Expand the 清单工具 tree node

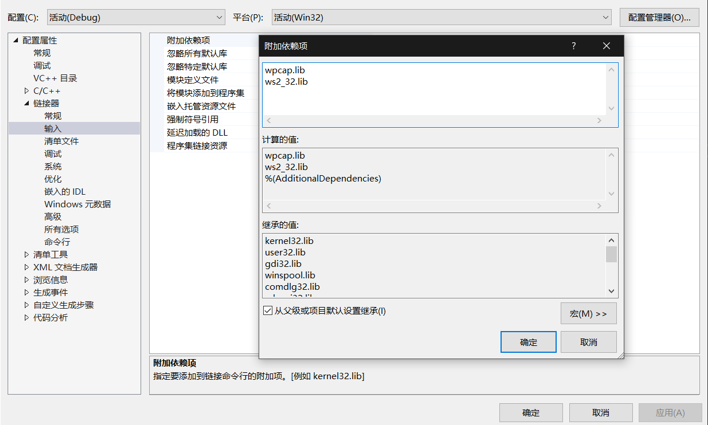point(27,255)
